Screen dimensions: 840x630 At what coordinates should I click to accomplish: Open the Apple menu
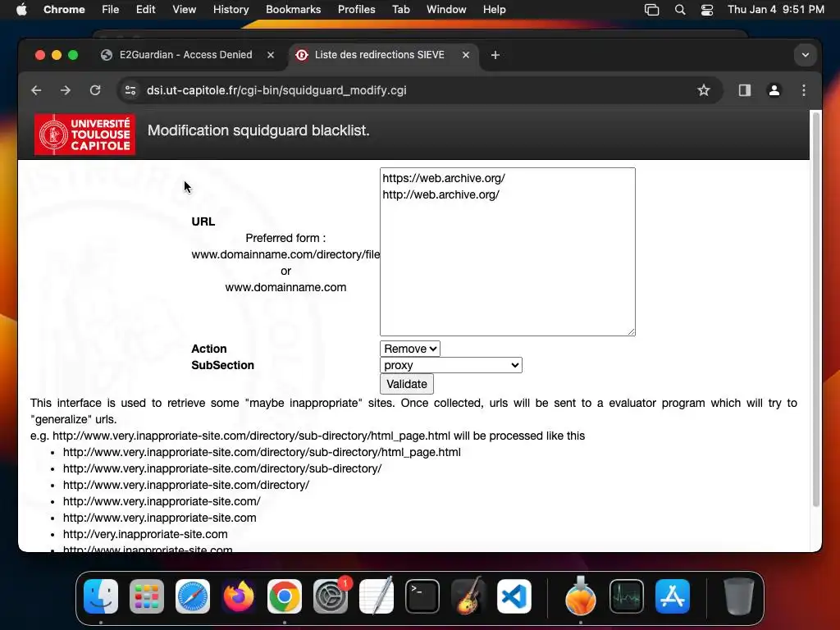click(21, 10)
